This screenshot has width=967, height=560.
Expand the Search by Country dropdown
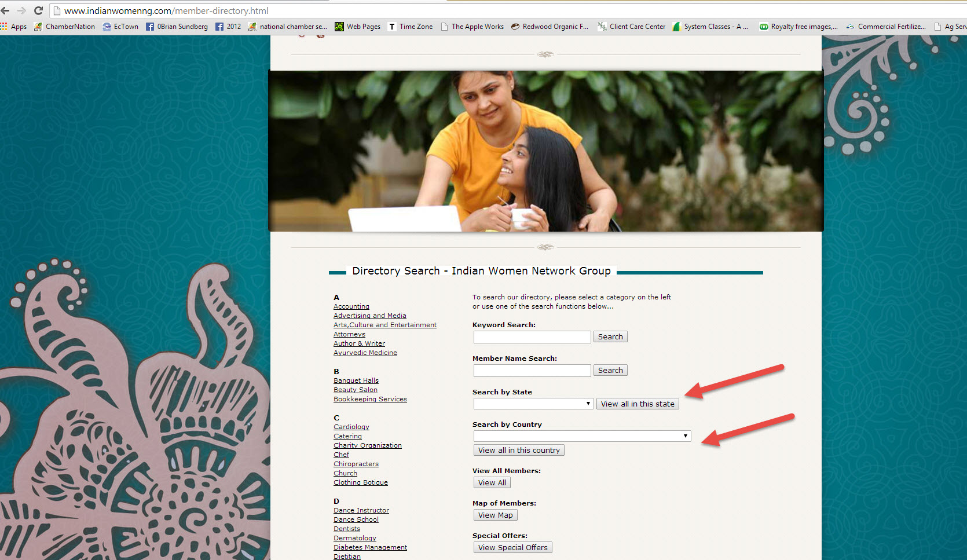(x=582, y=436)
